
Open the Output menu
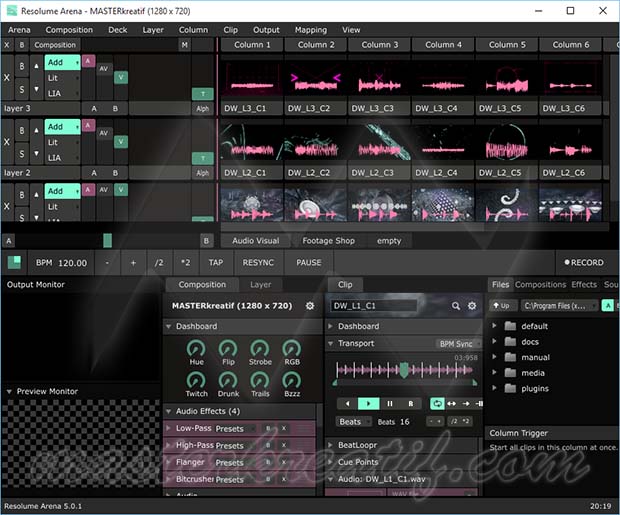point(266,30)
